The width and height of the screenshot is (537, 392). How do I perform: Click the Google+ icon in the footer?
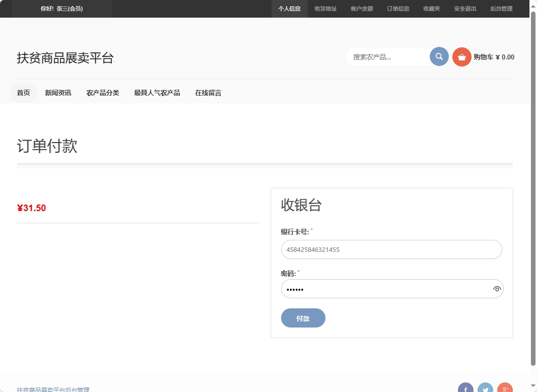click(x=504, y=388)
